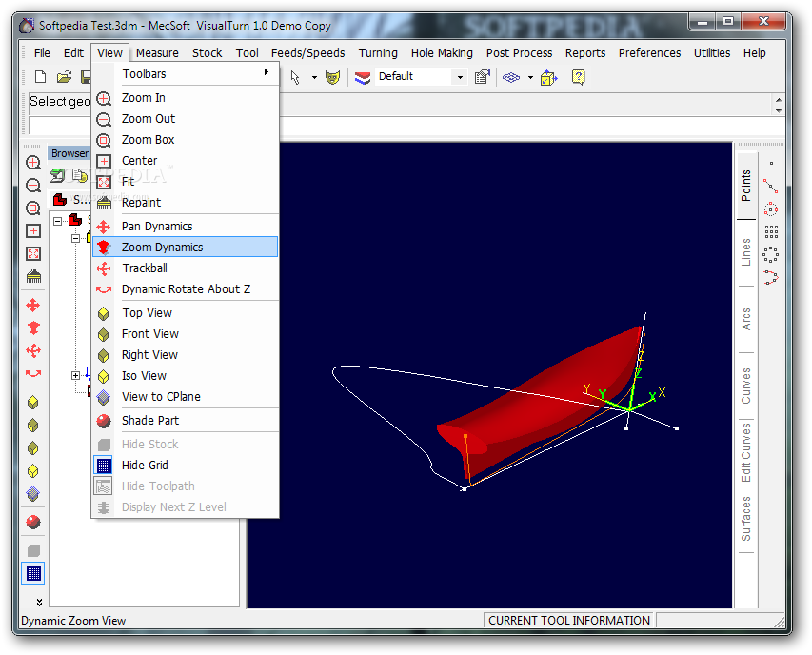Screen dimensions: 812x655
Task: Open the Browser panel tab
Action: 69,153
